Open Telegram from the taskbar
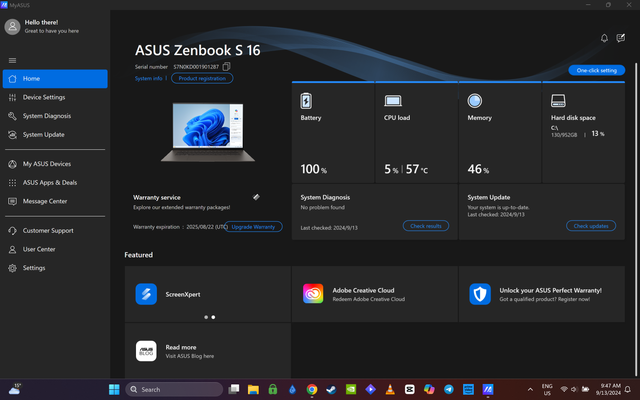This screenshot has width=640, height=400. tap(449, 389)
